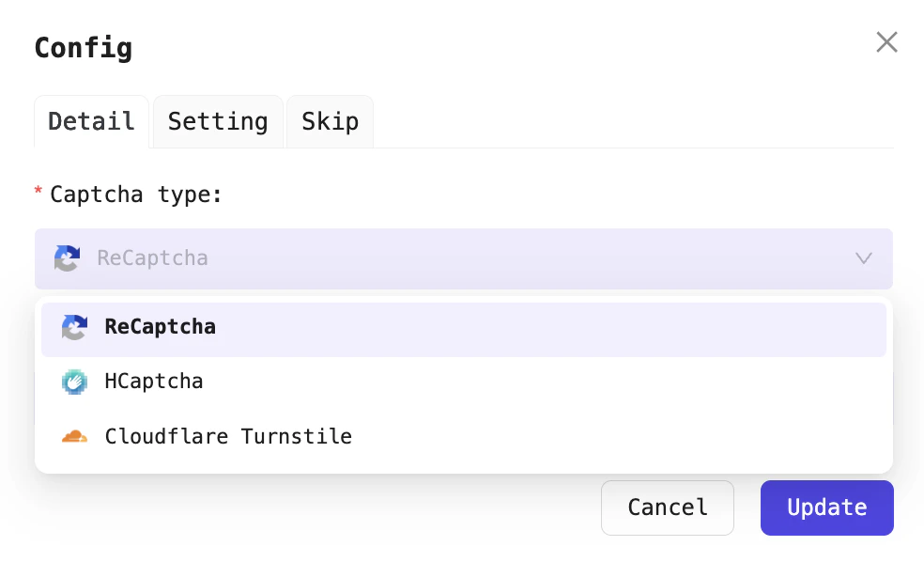Choose the ReCaptcha option from the list

tap(161, 328)
